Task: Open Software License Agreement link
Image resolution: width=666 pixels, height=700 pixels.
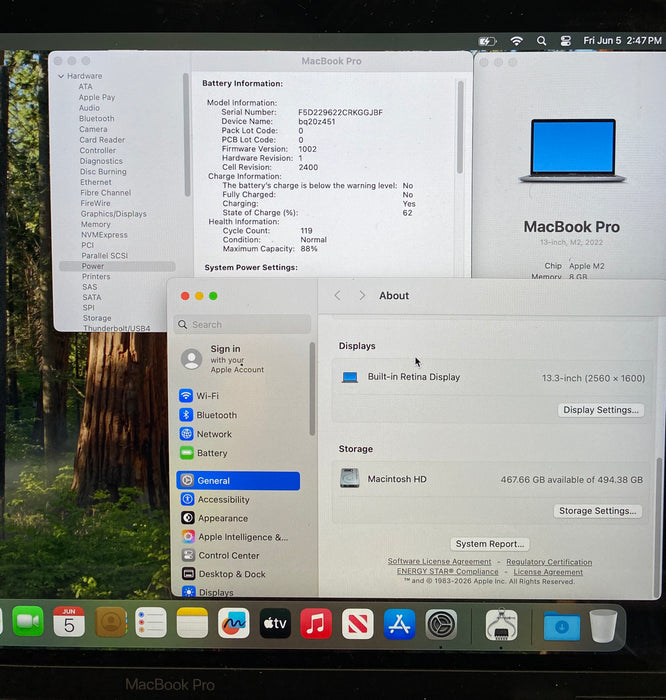Action: tap(439, 562)
